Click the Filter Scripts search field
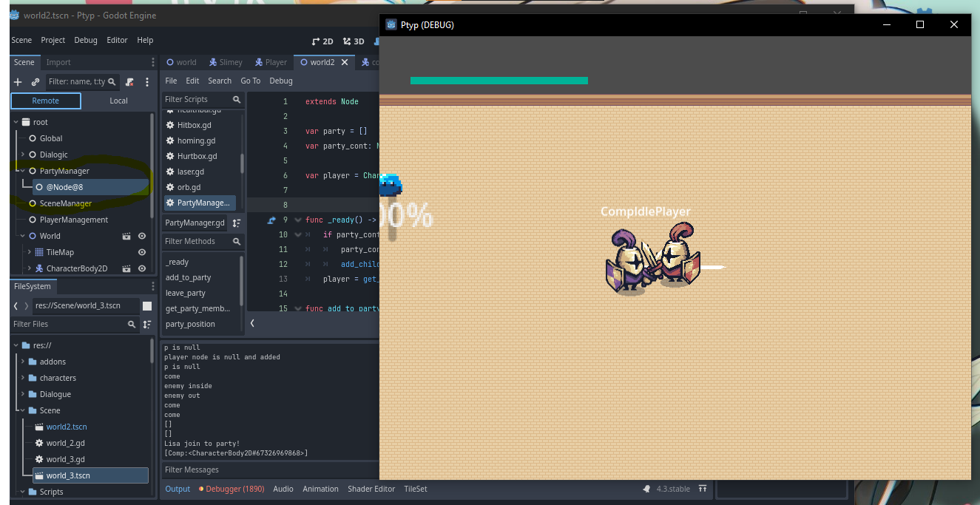 196,99
